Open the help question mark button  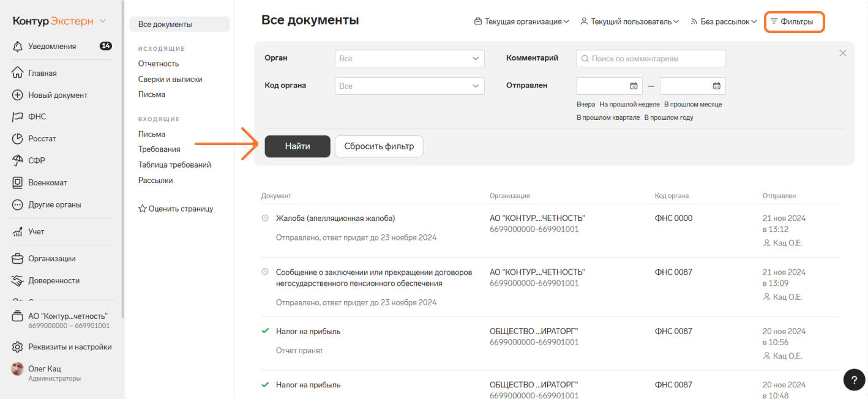click(x=854, y=379)
